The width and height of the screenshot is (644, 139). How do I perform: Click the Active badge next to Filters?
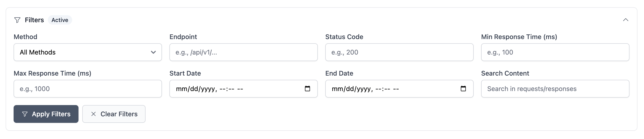pyautogui.click(x=60, y=20)
